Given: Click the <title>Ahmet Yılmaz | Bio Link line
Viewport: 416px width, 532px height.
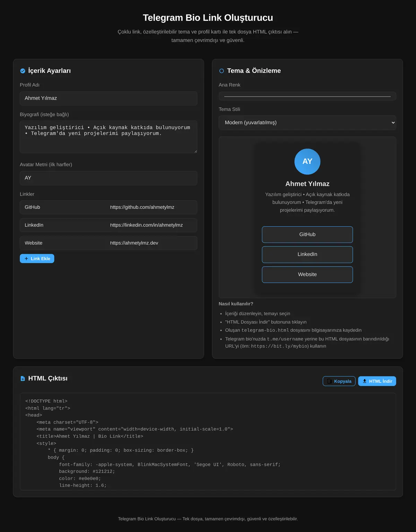Looking at the screenshot, I should (90, 436).
